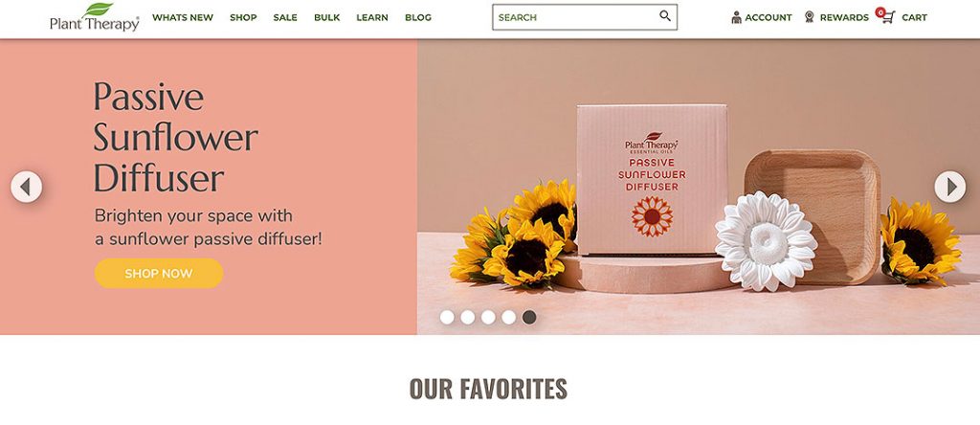Click the search magnifier icon
This screenshot has height=425, width=980.
click(x=665, y=16)
